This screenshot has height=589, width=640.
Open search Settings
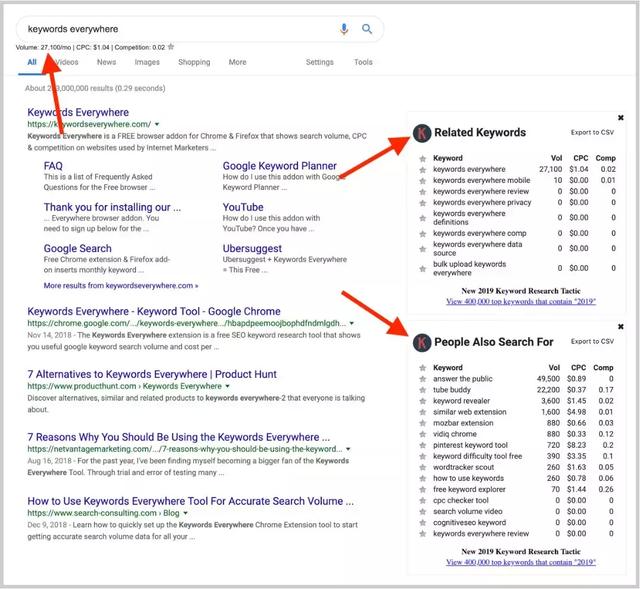320,62
